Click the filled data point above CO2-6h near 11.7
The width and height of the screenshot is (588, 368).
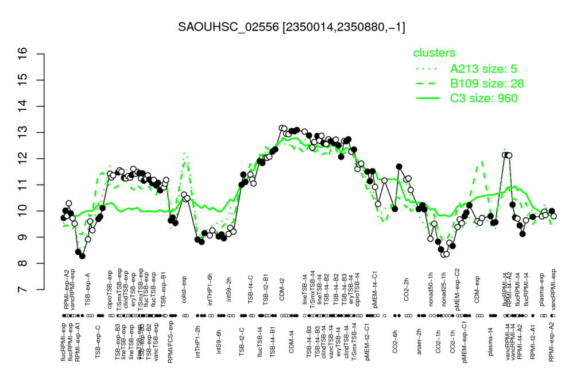[x=399, y=166]
